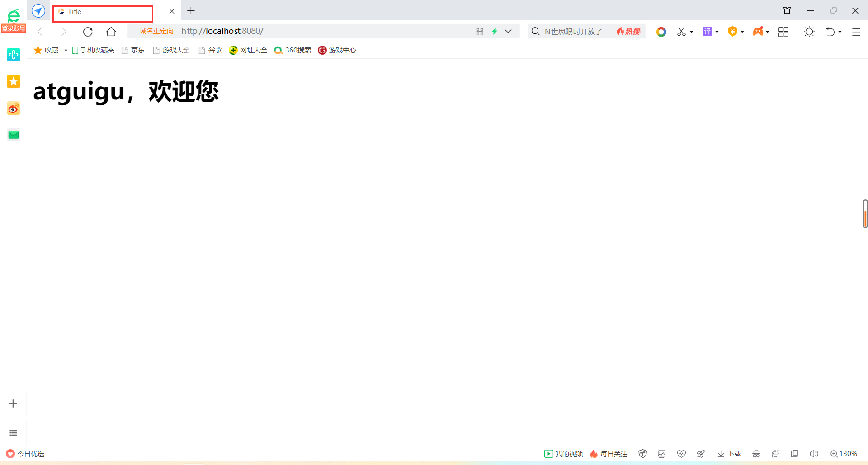Expand the translate extension dropdown arrow
868x465 pixels.
(x=717, y=32)
